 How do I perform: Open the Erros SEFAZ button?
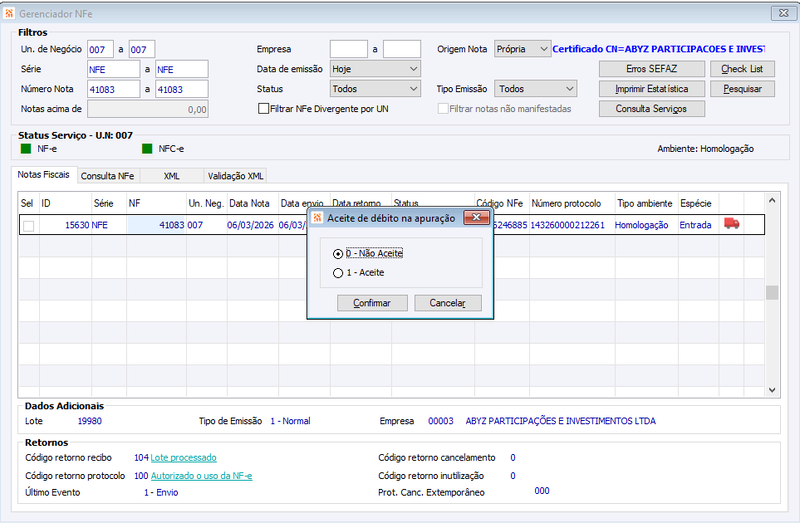(x=652, y=69)
